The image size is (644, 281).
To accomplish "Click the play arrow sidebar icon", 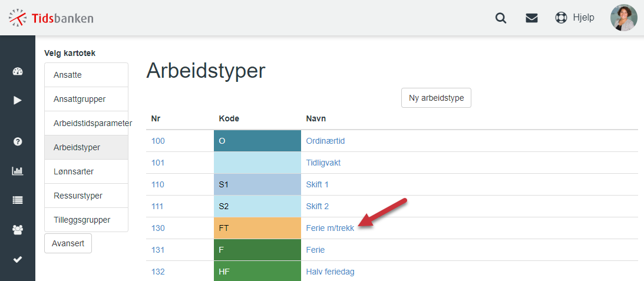I will [18, 100].
